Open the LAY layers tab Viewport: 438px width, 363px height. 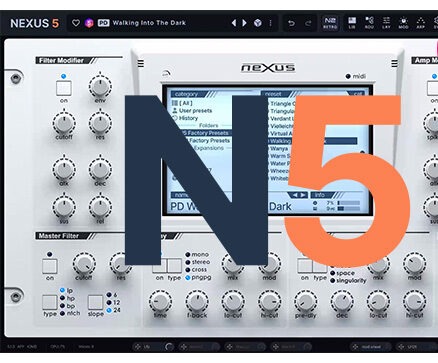point(386,23)
